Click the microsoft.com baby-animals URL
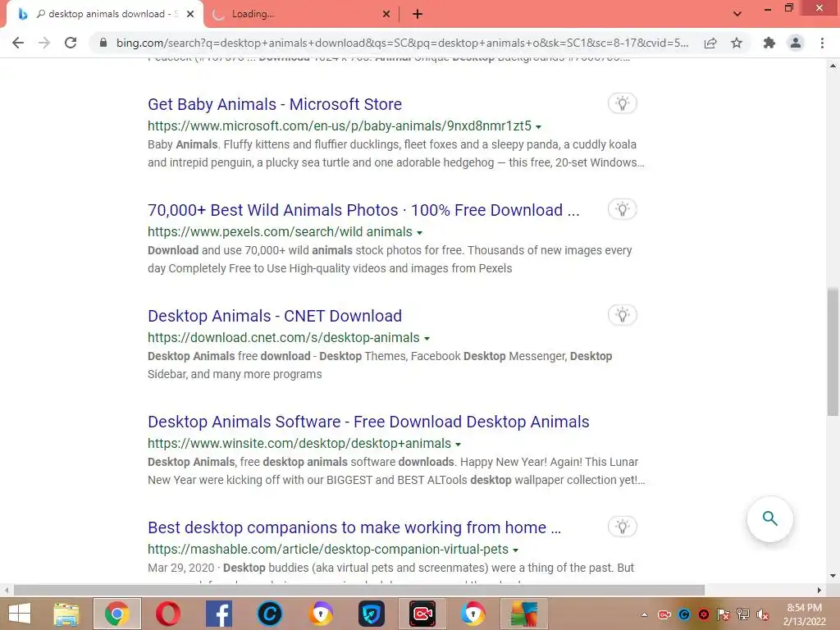This screenshot has width=840, height=630. [x=340, y=126]
